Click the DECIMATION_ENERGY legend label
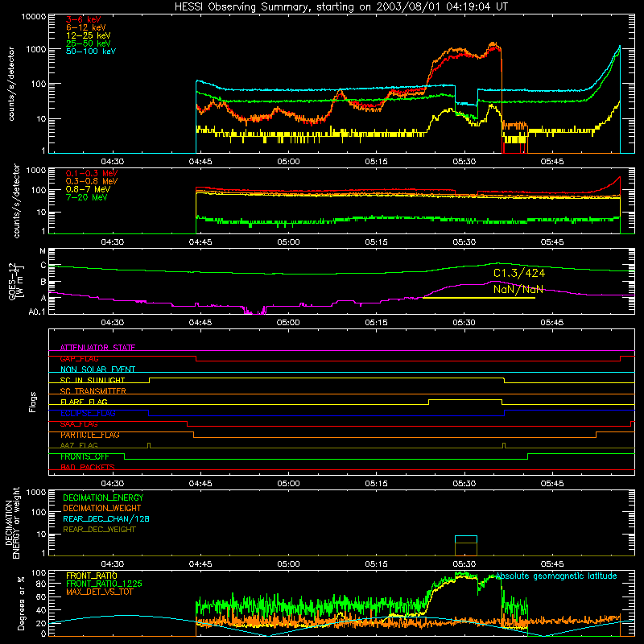The image size is (644, 644). 103,497
